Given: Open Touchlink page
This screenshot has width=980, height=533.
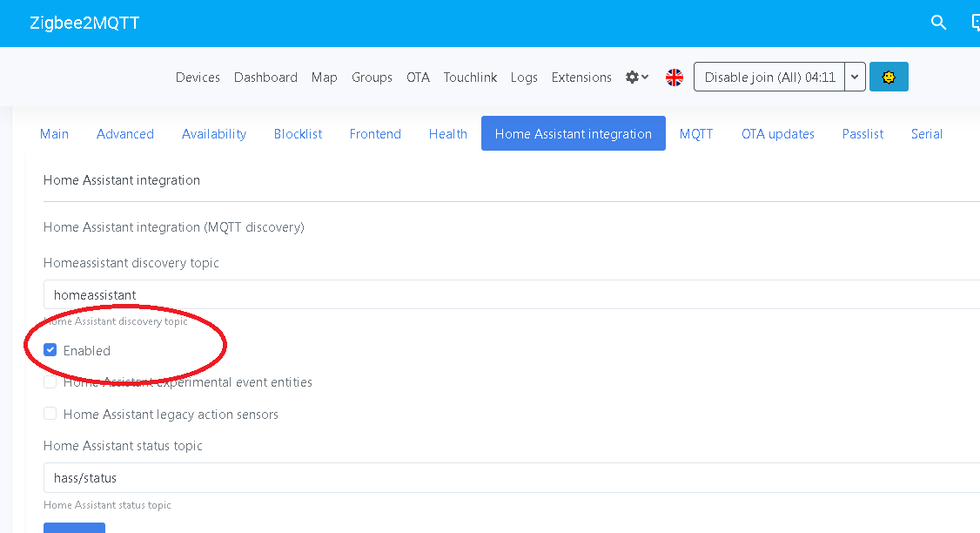Looking at the screenshot, I should (x=470, y=77).
